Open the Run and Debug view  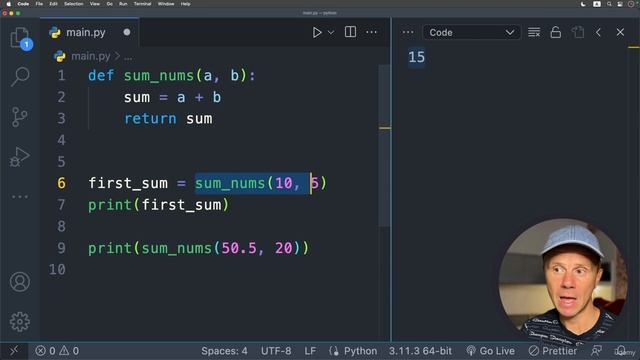point(20,157)
